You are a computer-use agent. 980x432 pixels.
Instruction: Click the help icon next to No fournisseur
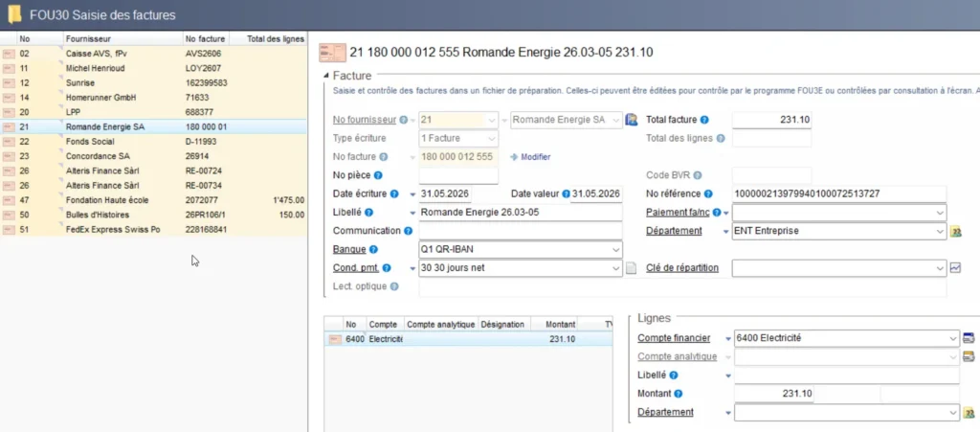pyautogui.click(x=403, y=120)
